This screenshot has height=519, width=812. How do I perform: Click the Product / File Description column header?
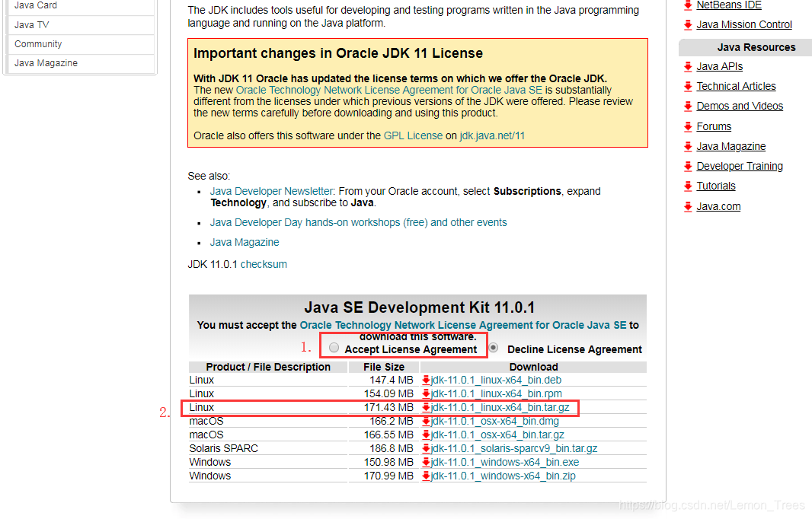(268, 368)
